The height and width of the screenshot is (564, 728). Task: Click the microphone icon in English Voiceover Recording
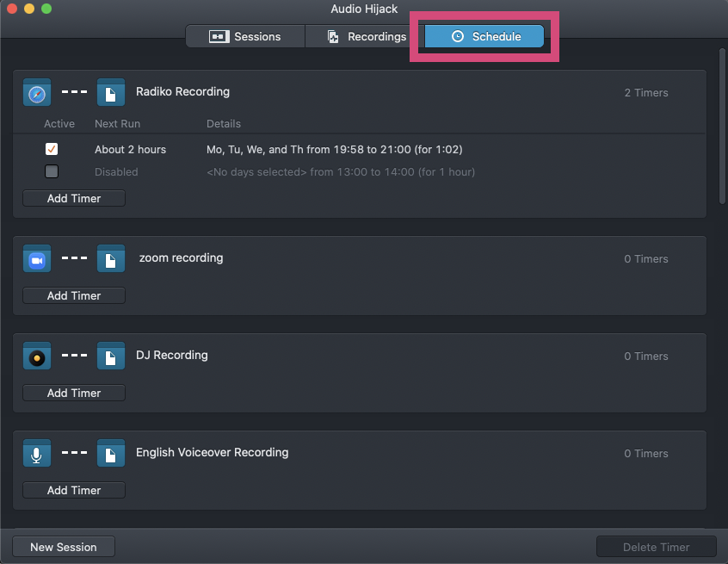coord(37,453)
